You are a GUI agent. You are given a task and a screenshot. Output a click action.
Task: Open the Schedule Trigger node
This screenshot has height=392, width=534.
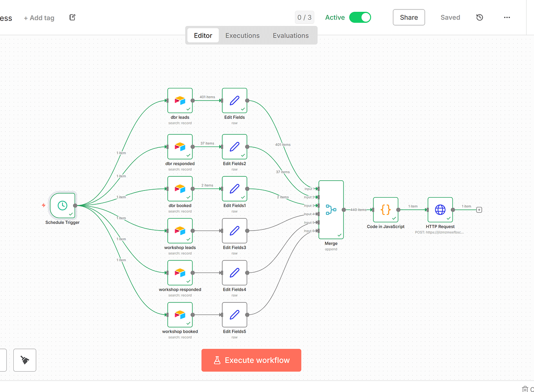(62, 205)
